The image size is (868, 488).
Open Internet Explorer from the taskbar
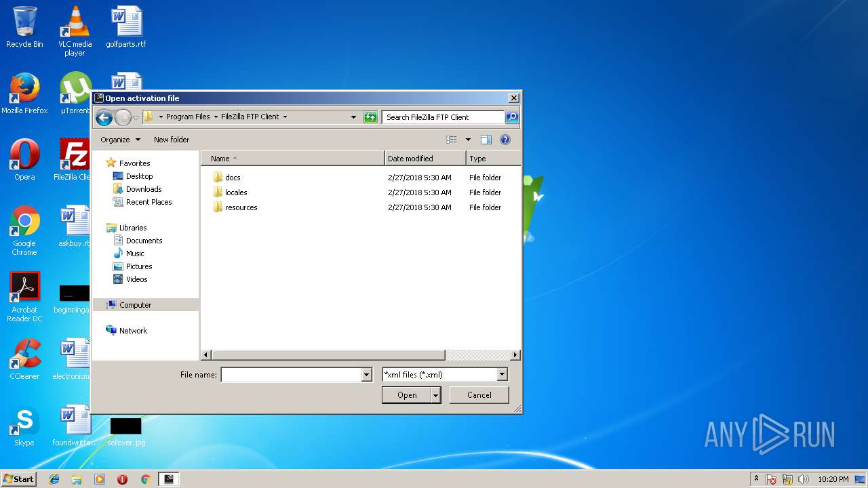pos(54,479)
